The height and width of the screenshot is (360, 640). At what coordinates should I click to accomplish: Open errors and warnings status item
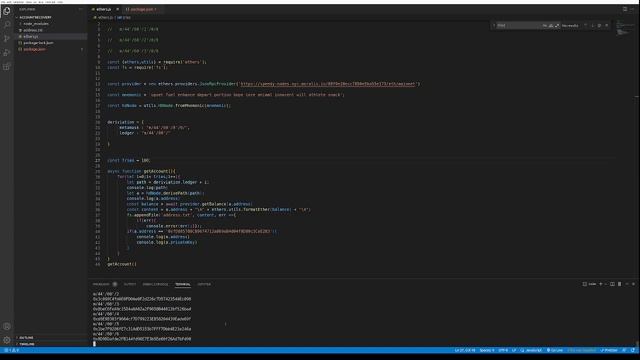click(x=11, y=350)
